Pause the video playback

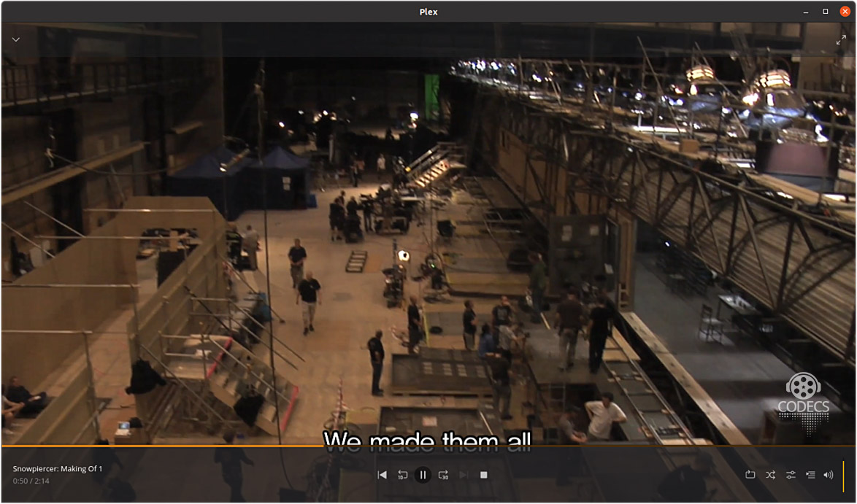pos(423,475)
